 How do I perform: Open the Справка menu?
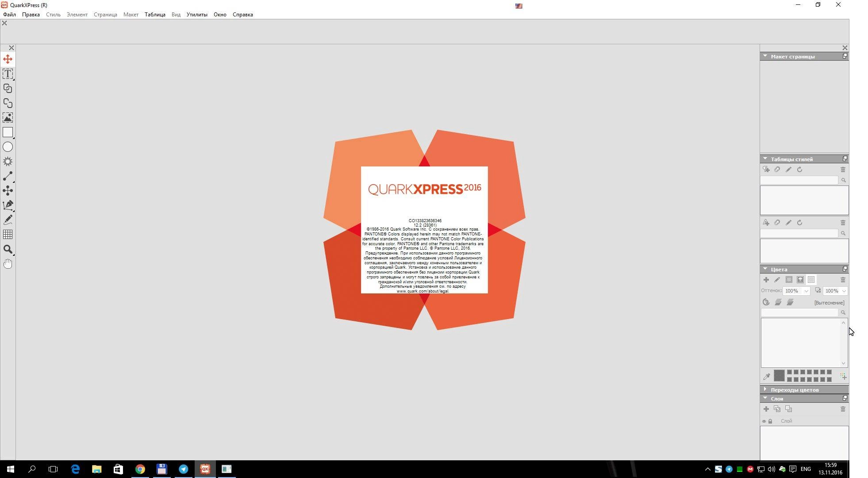243,15
